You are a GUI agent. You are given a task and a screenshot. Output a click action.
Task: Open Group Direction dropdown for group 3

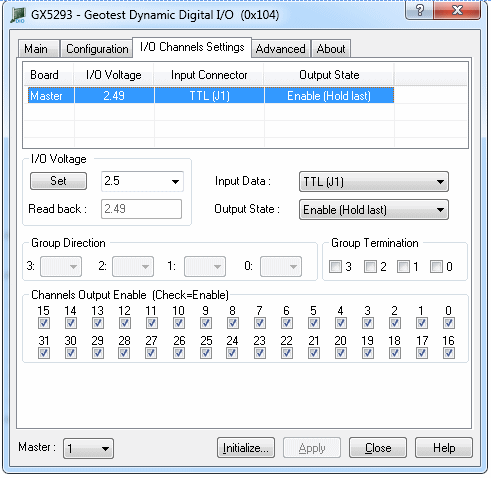(x=61, y=266)
